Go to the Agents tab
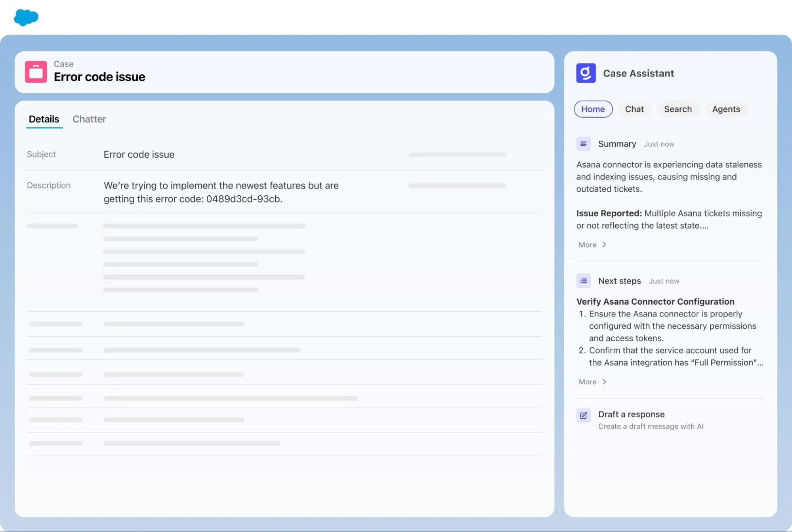Viewport: 792px width, 532px height. click(x=726, y=109)
